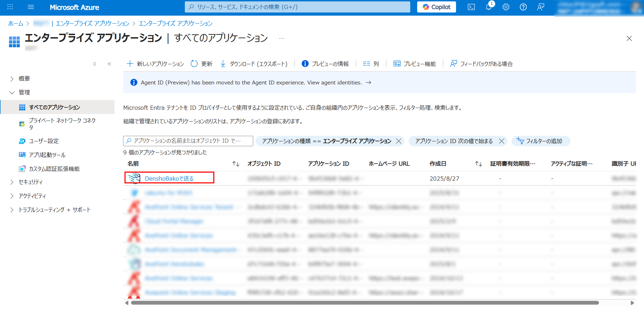Open the アプリケーションの種類 filter pill
The width and height of the screenshot is (644, 314).
(x=326, y=141)
